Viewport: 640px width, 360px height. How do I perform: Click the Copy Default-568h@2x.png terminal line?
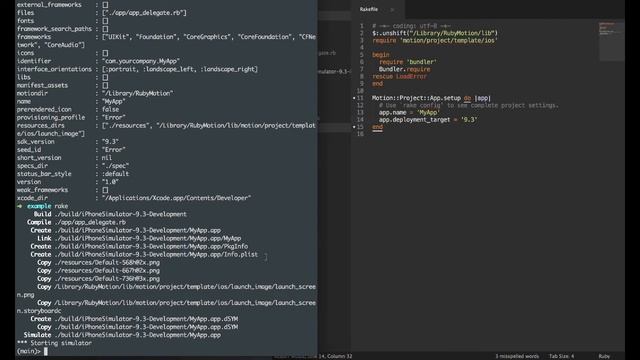98,262
